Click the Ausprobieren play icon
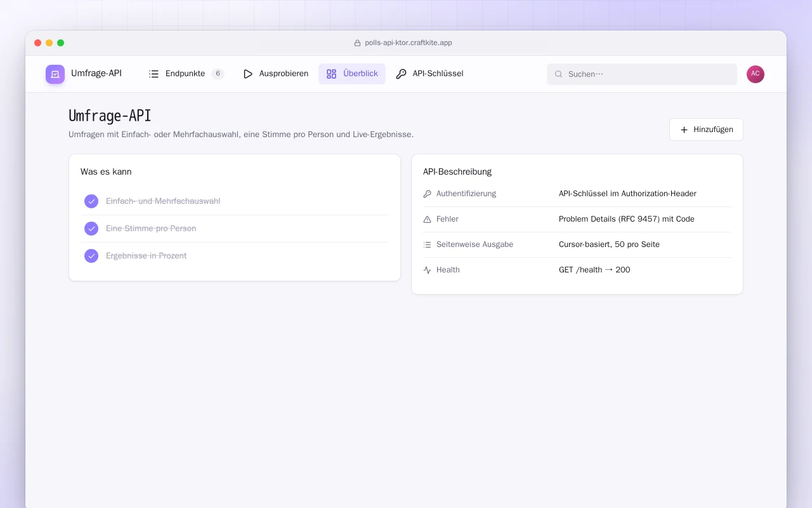Viewport: 812px width, 508px height. [248, 74]
